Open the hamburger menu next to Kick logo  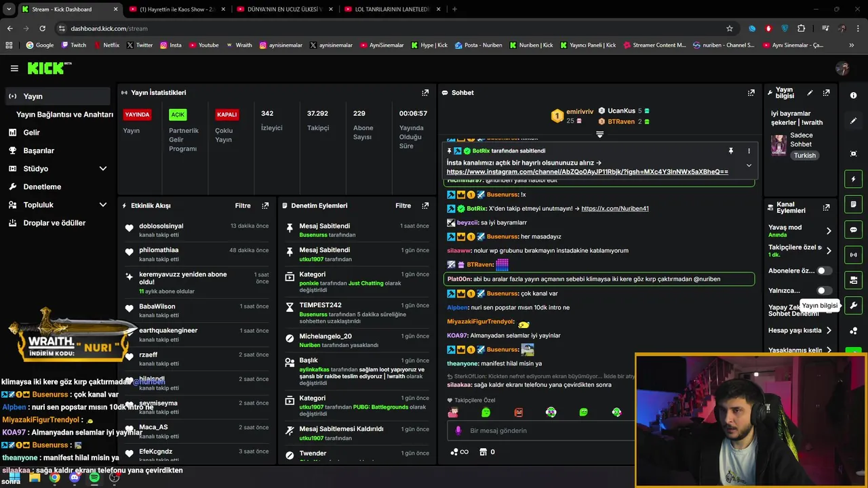[x=14, y=68]
